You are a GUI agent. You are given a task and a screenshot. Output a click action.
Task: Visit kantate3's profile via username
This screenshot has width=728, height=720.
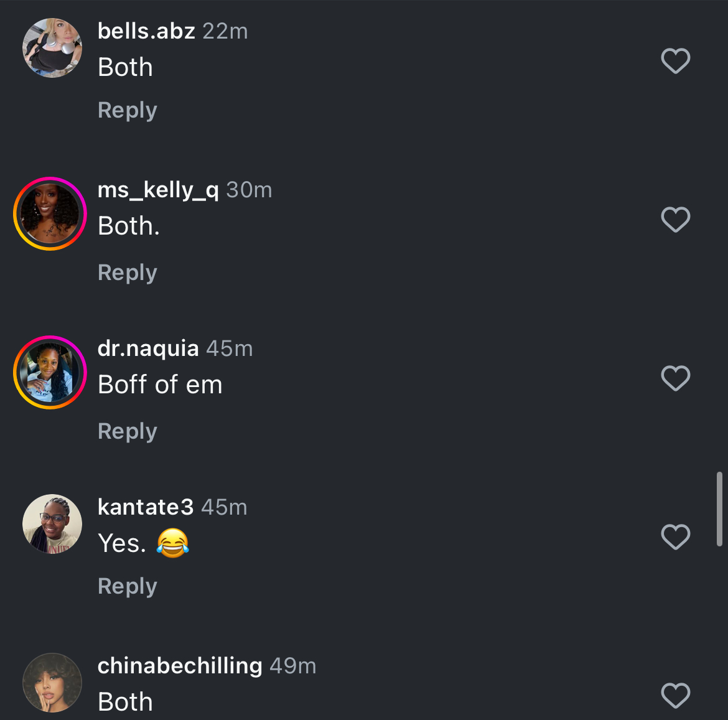click(x=146, y=507)
